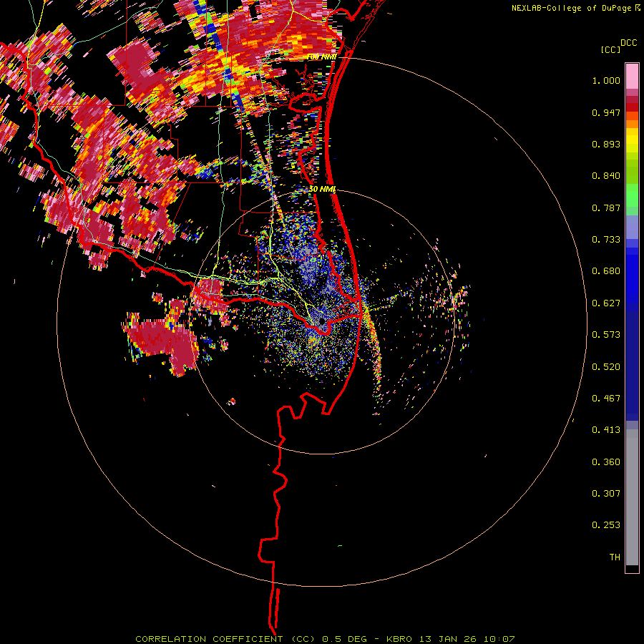Image resolution: width=644 pixels, height=644 pixels.
Task: Click the 50 NMI range ring label
Action: 323,190
